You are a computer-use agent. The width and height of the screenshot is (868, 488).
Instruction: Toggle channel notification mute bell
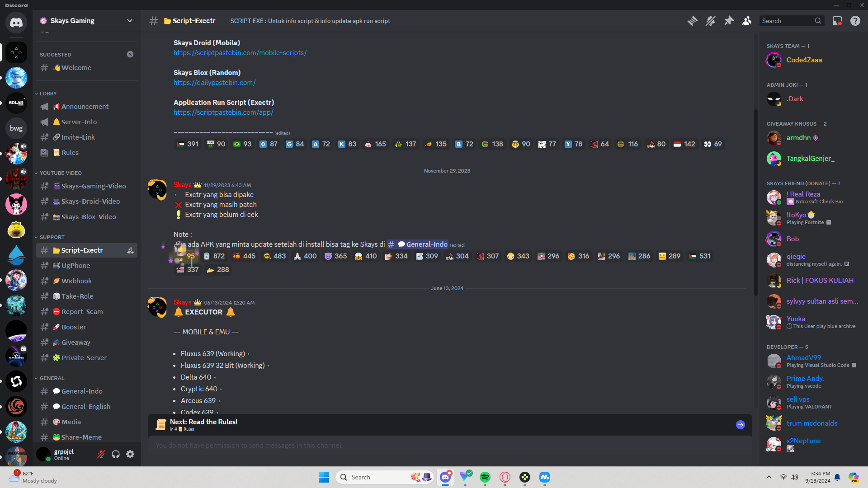[710, 21]
